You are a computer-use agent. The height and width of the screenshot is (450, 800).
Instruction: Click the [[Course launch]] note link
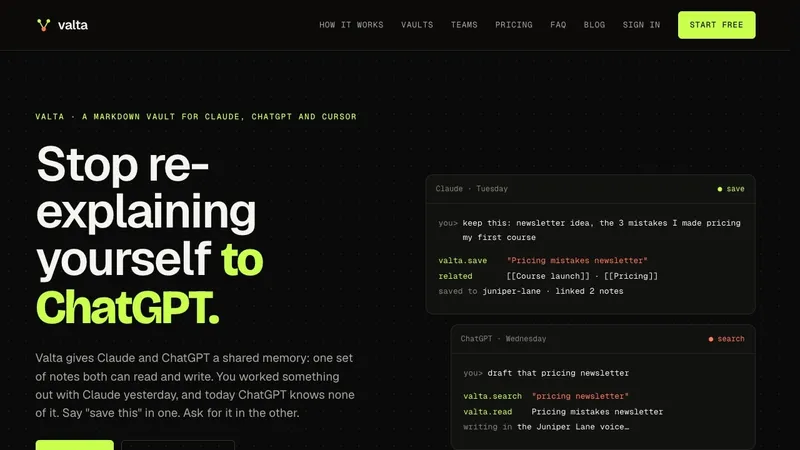[x=548, y=276]
